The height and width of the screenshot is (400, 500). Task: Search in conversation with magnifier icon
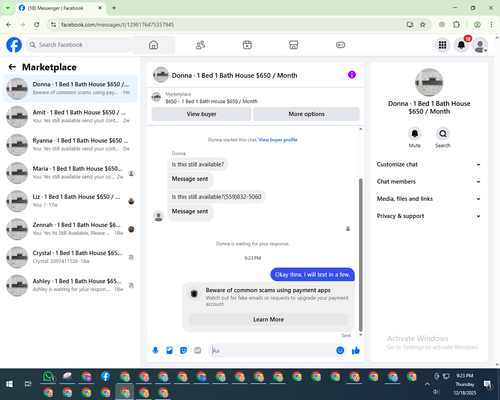coord(443,134)
